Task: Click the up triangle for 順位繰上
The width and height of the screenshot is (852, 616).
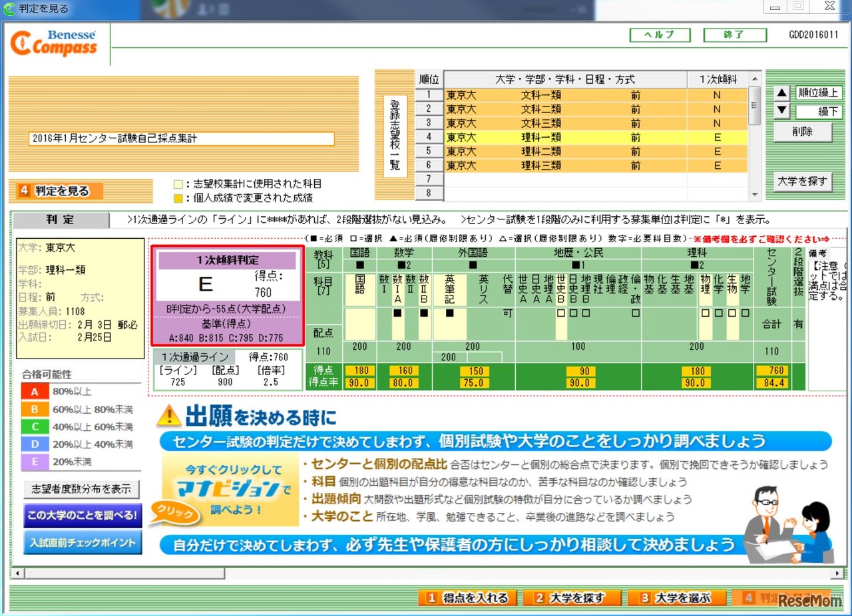Action: (x=783, y=93)
